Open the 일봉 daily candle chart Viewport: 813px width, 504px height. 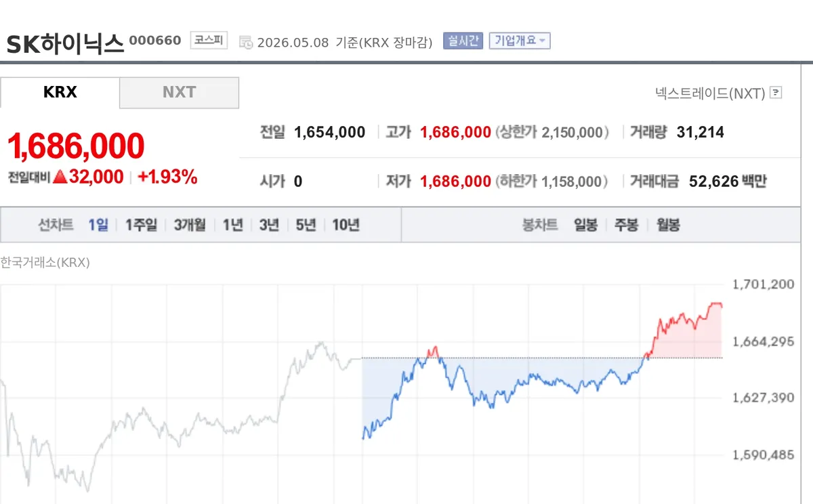585,225
